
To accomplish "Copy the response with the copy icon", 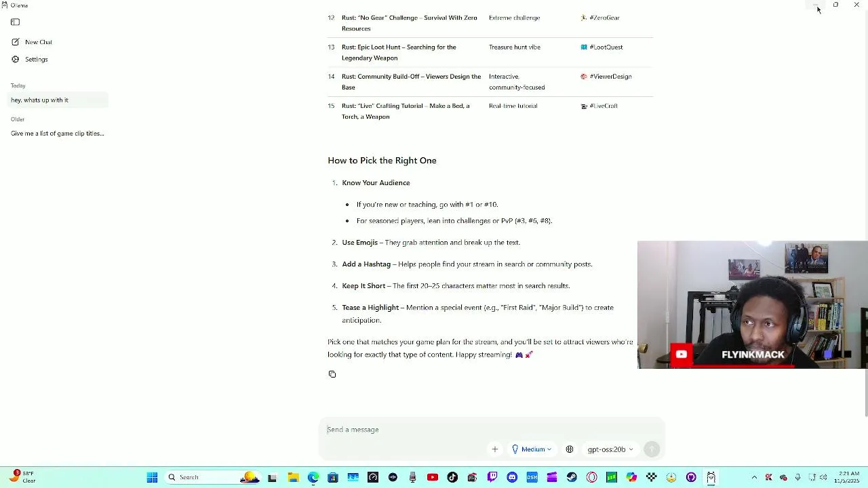I will (x=332, y=374).
